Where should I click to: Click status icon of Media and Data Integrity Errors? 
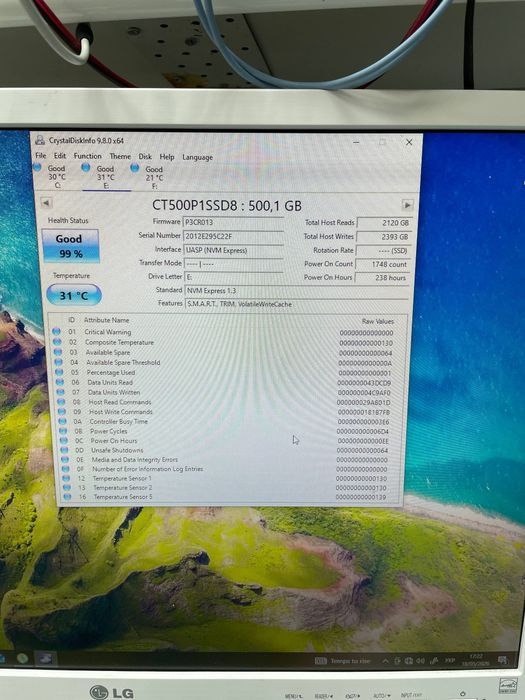(x=65, y=459)
